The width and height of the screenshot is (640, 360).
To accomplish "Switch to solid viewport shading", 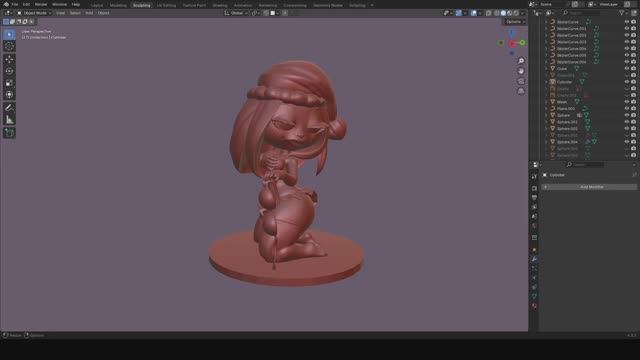I will (x=503, y=13).
